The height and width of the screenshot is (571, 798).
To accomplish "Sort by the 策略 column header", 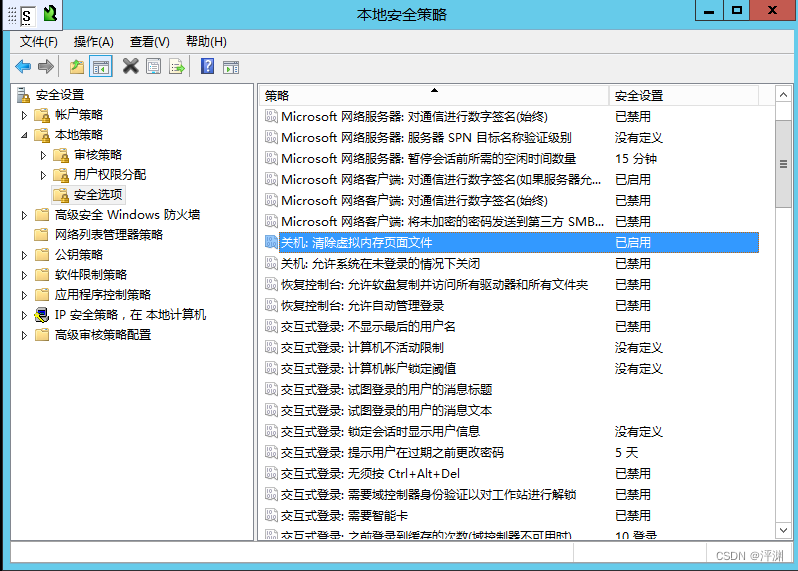I will point(434,96).
